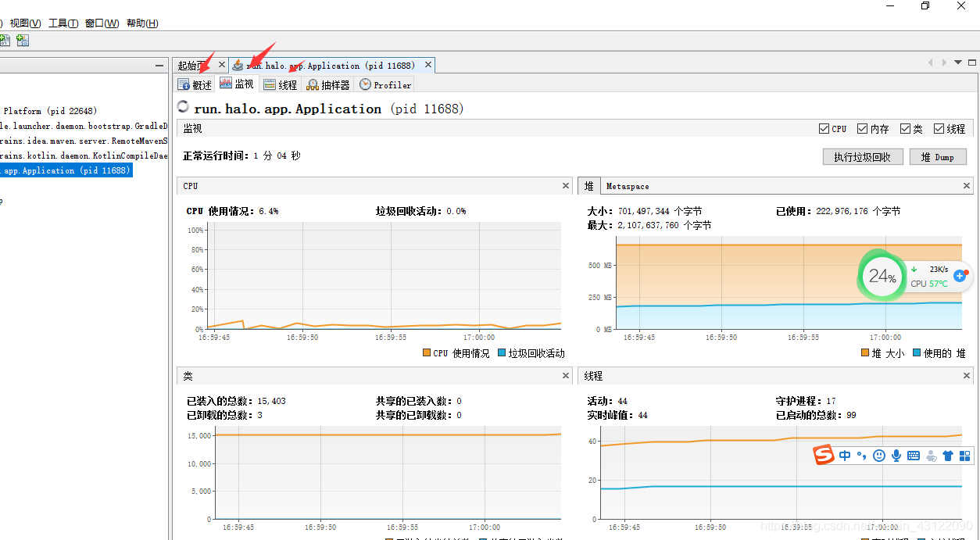The height and width of the screenshot is (540, 980).
Task: Toggle the 线程 chart checkbox
Action: 939,128
